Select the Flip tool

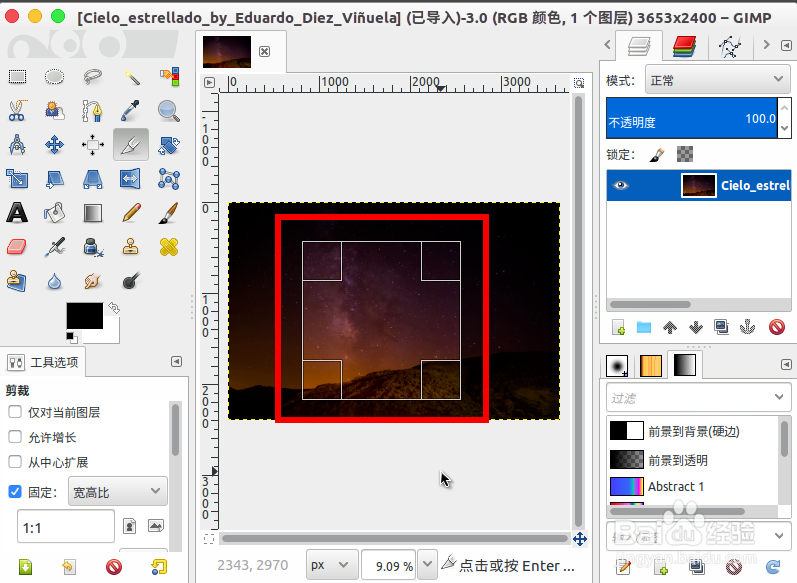coord(131,179)
